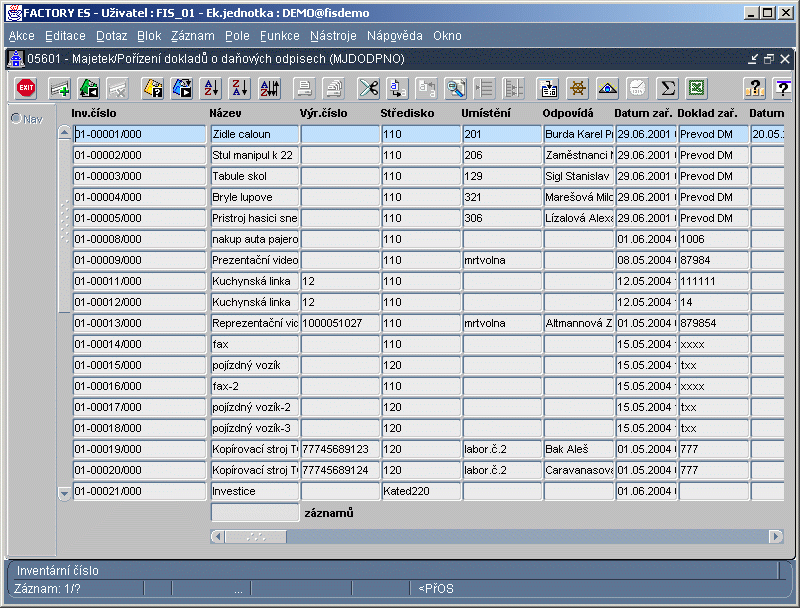800x608 pixels.
Task: Click the name cell 'Tabule skol'
Action: [255, 176]
